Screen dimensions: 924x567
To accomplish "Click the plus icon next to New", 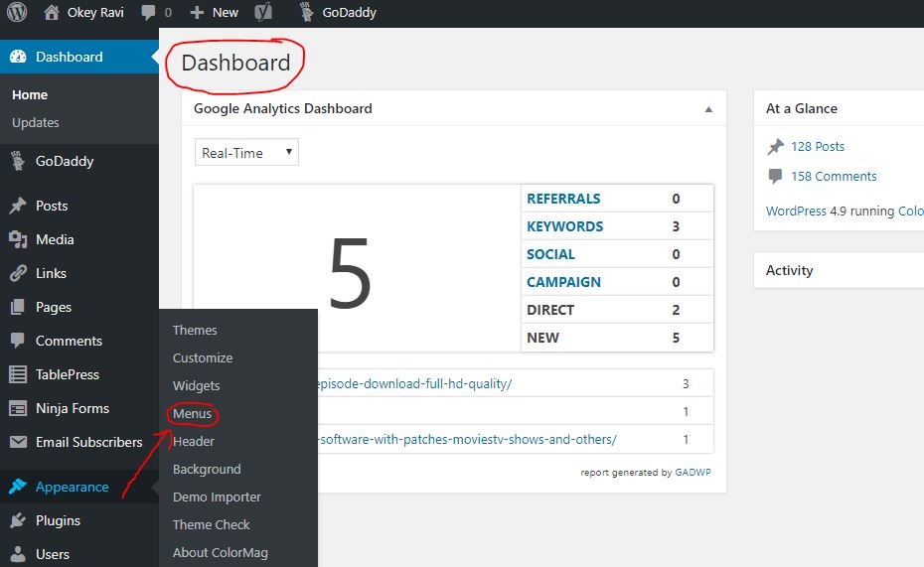I will click(x=197, y=12).
